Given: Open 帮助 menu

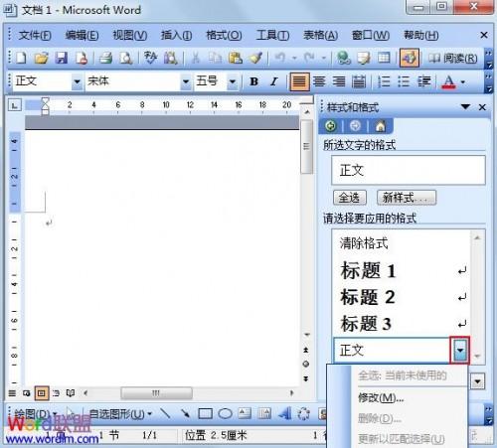Looking at the screenshot, I should [x=420, y=35].
